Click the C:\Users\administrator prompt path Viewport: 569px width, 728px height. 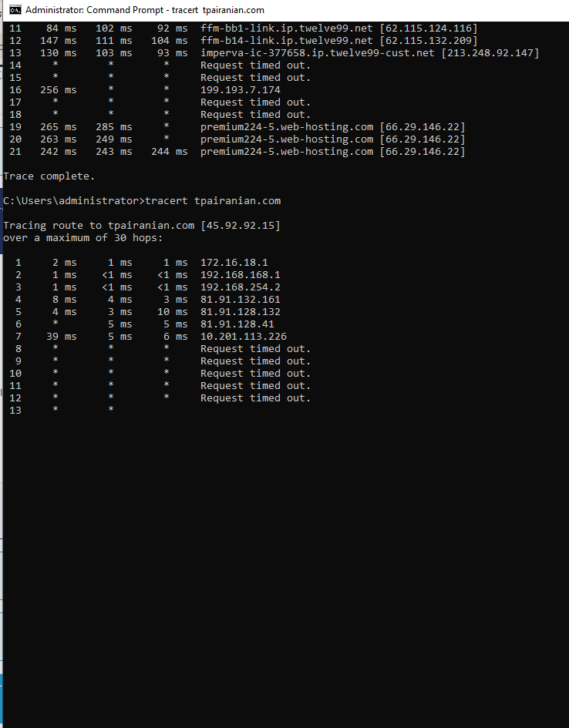point(71,201)
